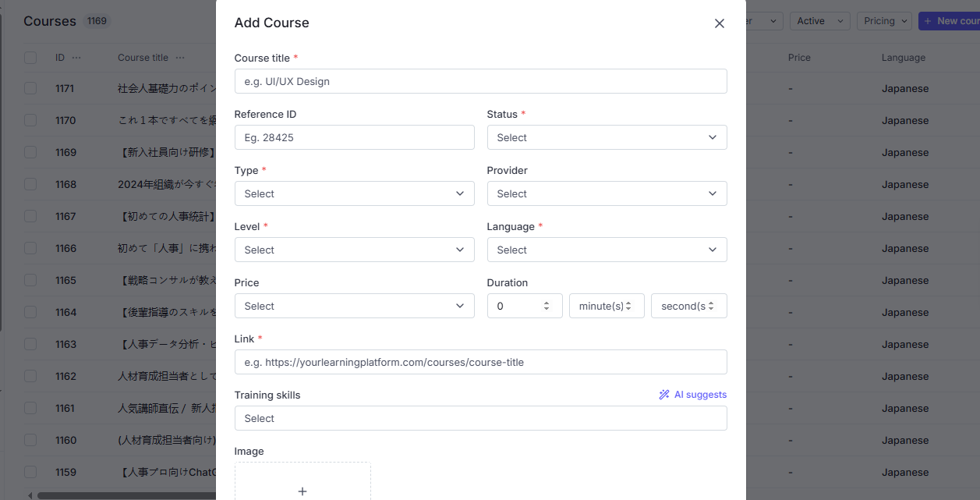Viewport: 980px width, 500px height.
Task: Click the AI suggests link
Action: tap(700, 395)
